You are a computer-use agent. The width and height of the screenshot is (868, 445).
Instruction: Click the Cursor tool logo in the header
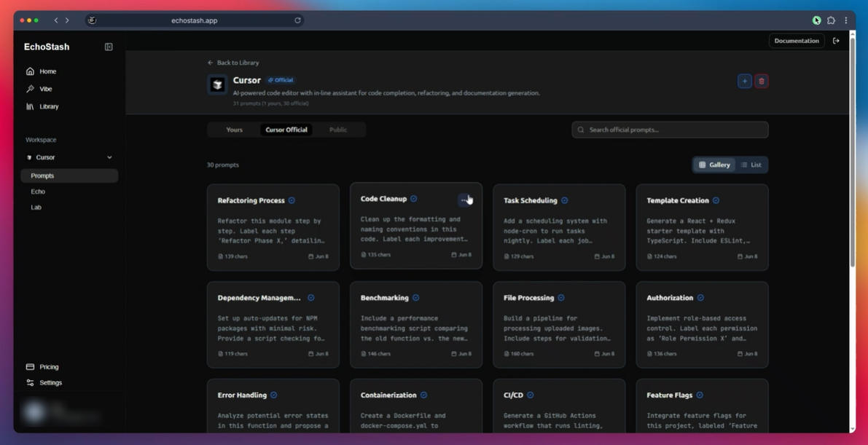pos(218,84)
